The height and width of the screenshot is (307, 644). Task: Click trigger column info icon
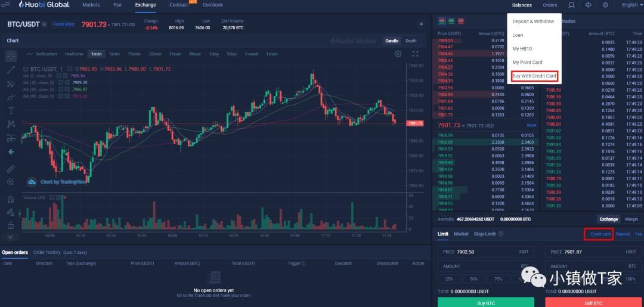click(304, 263)
